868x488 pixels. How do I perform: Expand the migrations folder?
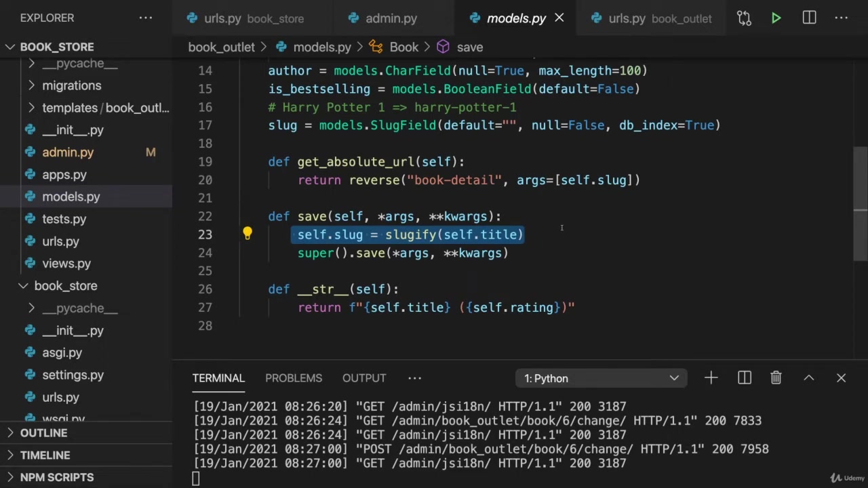71,85
